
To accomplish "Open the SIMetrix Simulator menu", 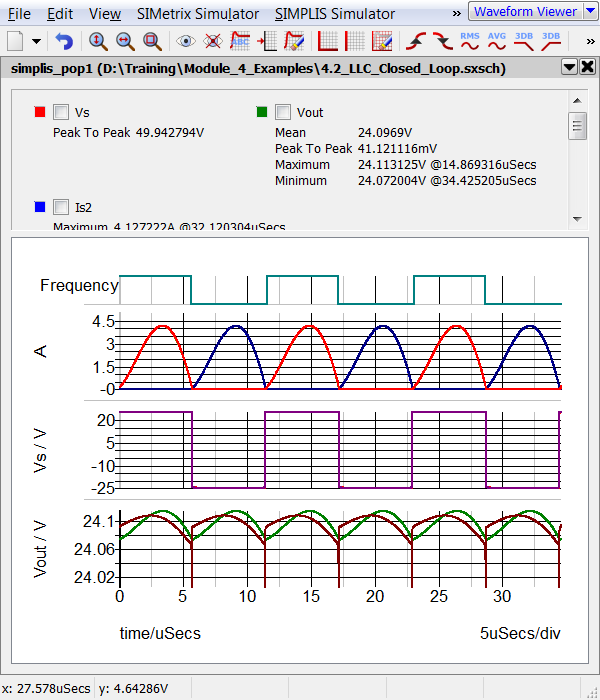I will point(196,14).
